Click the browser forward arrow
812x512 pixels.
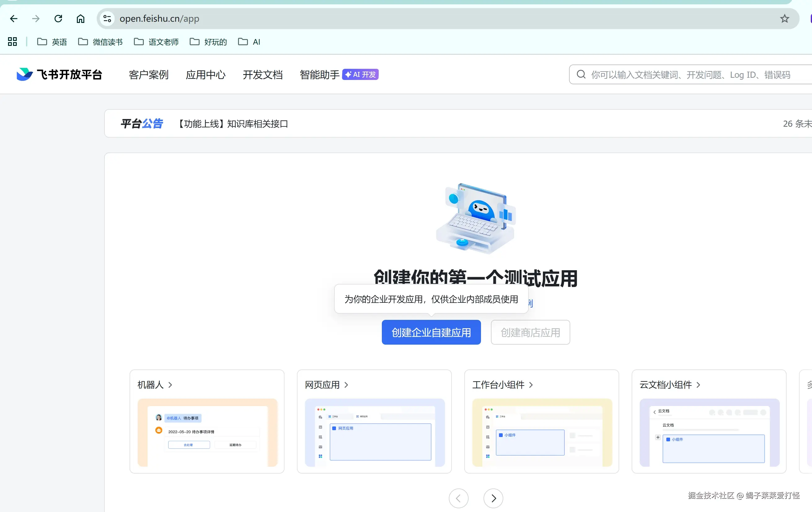coord(36,19)
